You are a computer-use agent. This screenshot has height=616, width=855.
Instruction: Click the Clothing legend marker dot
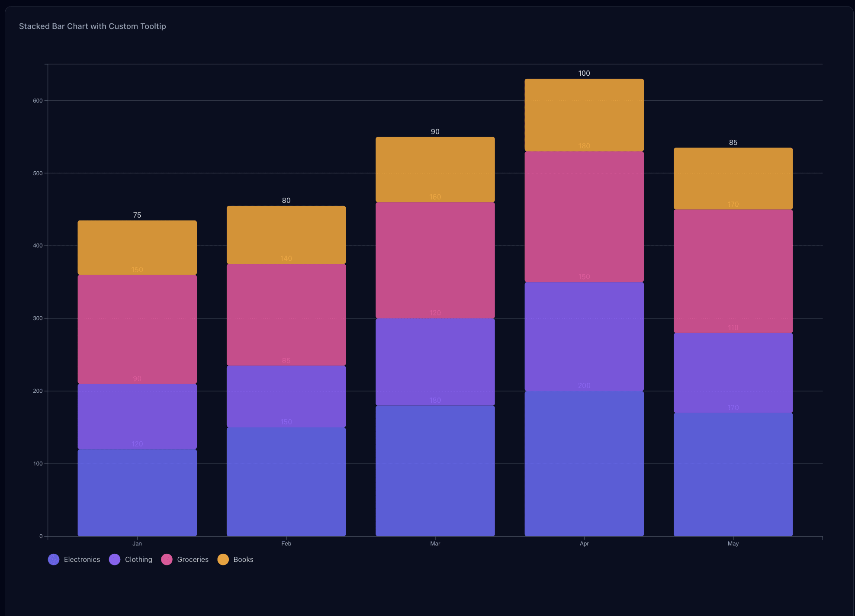coord(114,559)
